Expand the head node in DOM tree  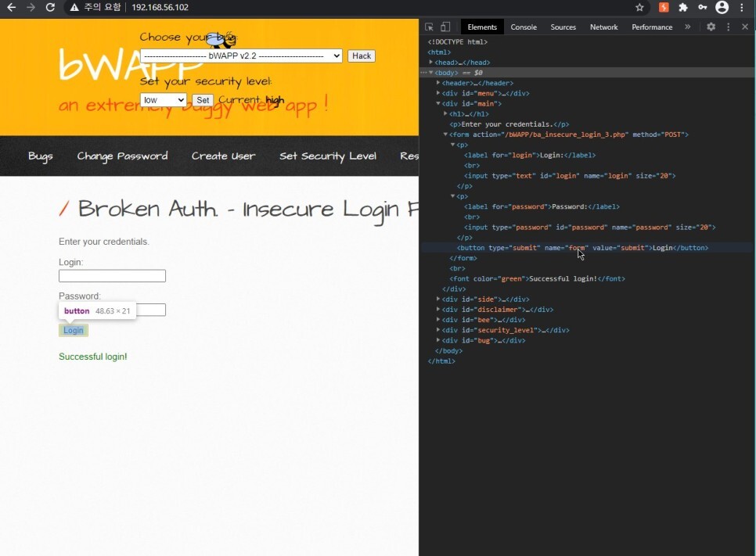pyautogui.click(x=431, y=62)
